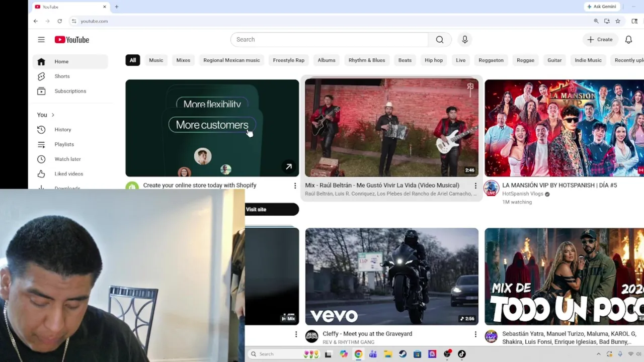This screenshot has width=644, height=362.
Task: Select the Live filter chip
Action: tap(461, 60)
